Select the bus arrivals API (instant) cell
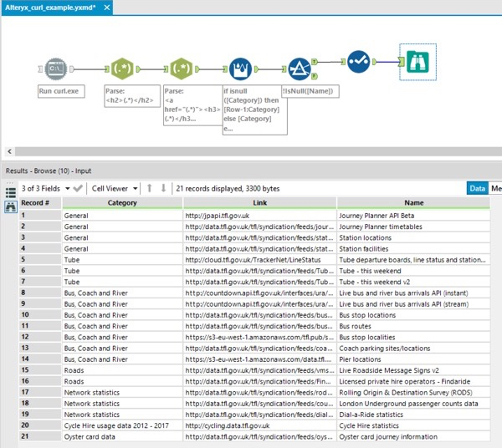The image size is (502, 448). pyautogui.click(x=413, y=293)
